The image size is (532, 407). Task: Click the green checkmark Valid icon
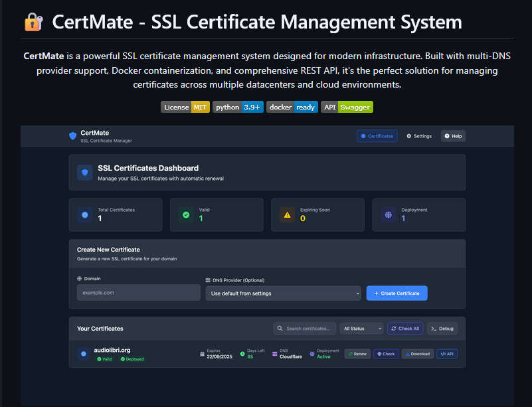[186, 214]
